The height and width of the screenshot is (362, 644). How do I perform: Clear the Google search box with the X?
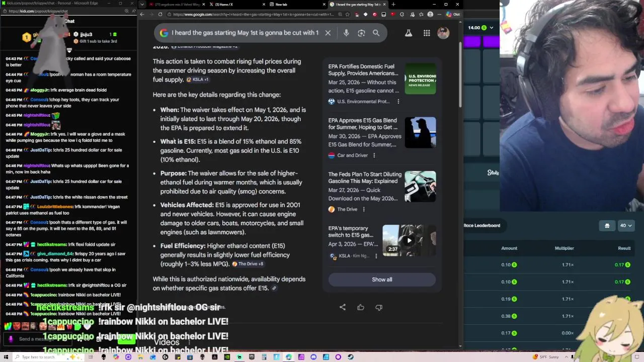328,33
